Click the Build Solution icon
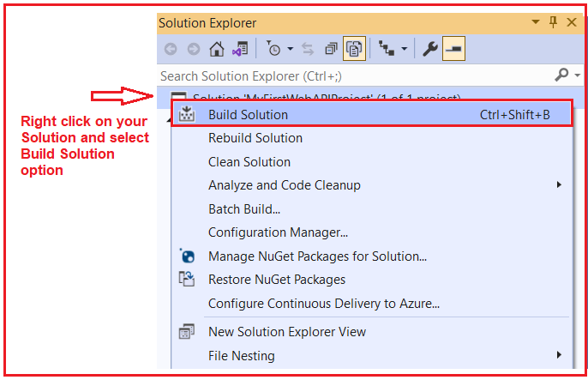The width and height of the screenshot is (588, 380). point(186,114)
